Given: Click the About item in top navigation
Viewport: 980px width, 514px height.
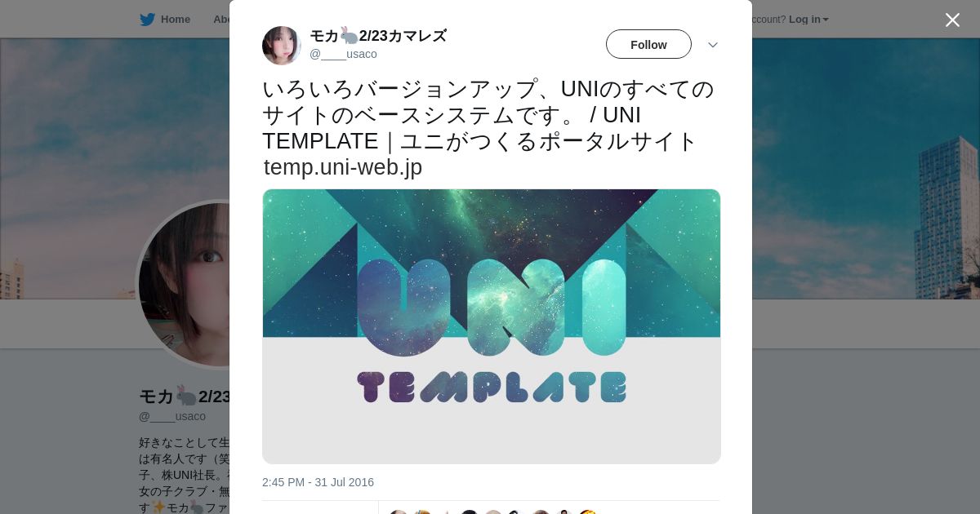Looking at the screenshot, I should [221, 20].
